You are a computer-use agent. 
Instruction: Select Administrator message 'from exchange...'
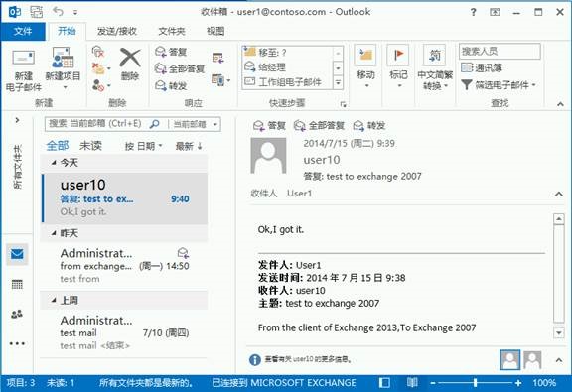click(x=124, y=266)
